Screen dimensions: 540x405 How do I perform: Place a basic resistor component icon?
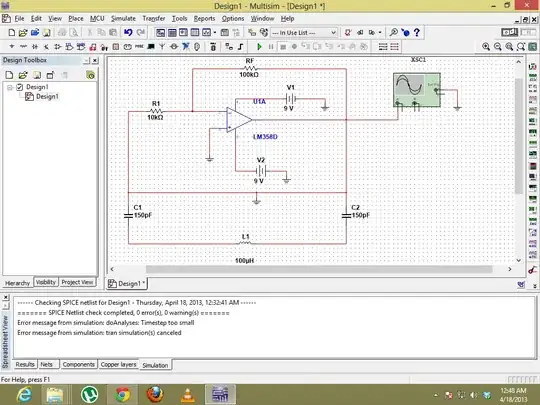point(23,46)
